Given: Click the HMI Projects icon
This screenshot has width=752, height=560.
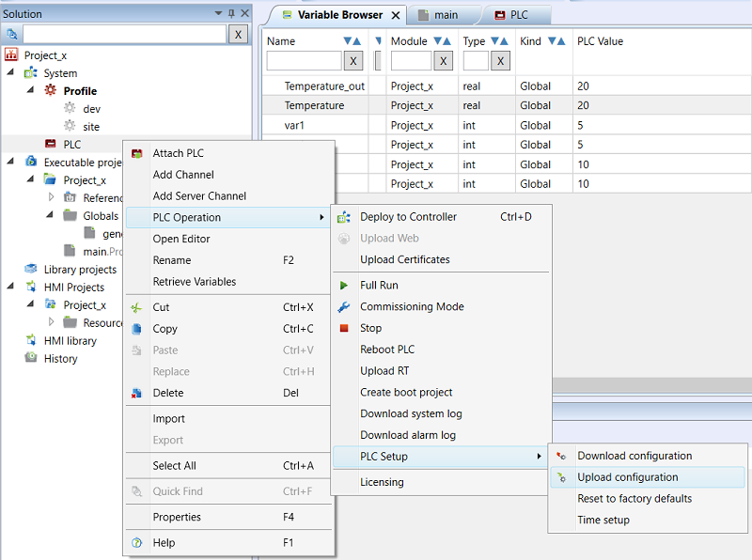Looking at the screenshot, I should [31, 287].
